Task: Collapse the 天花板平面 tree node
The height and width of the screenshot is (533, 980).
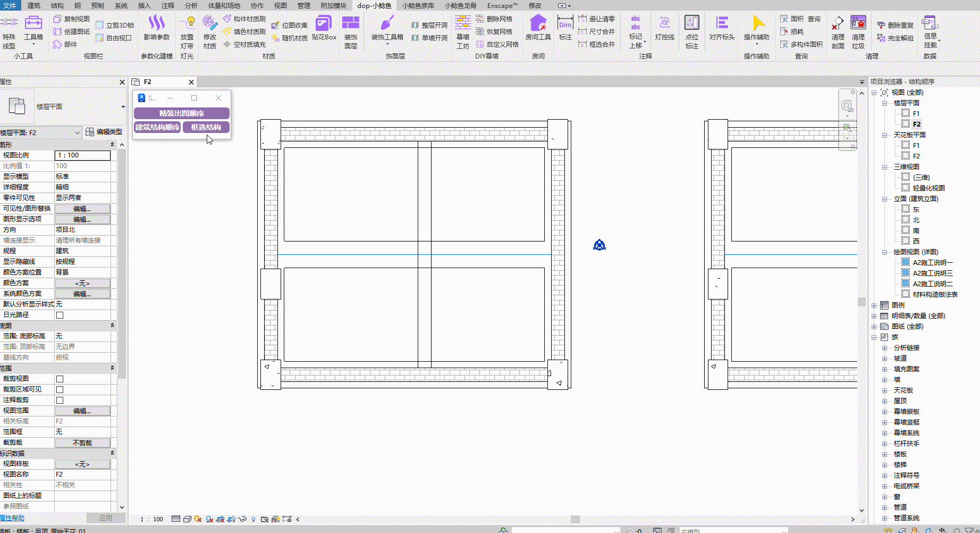Action: (x=885, y=135)
